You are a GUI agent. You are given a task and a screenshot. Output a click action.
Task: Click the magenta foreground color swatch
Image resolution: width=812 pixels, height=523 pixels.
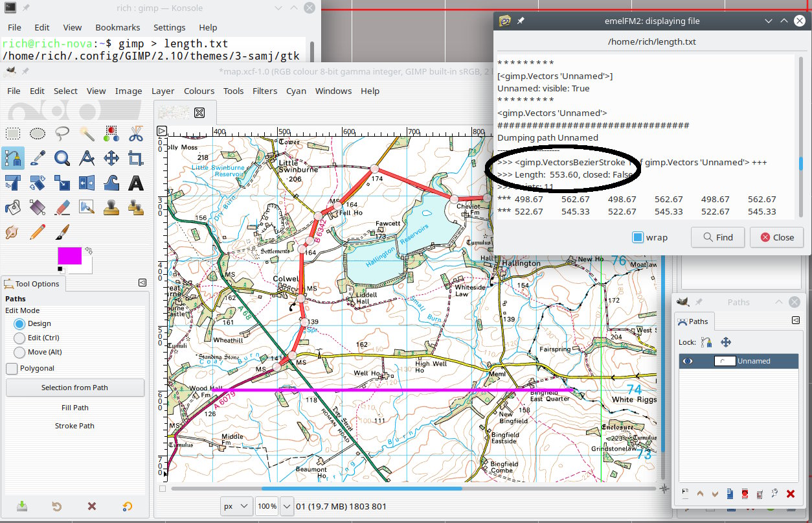(x=69, y=256)
